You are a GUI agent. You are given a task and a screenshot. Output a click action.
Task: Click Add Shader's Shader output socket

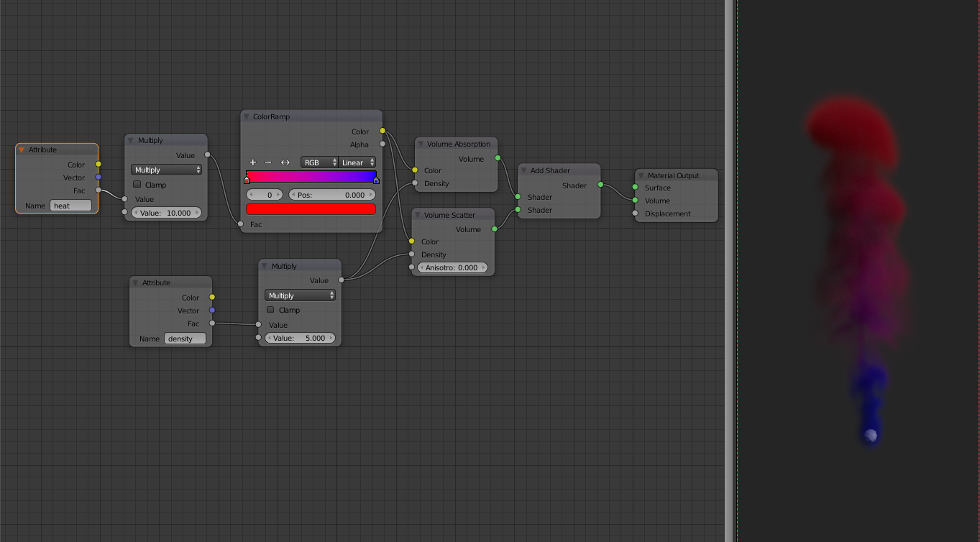coord(601,184)
